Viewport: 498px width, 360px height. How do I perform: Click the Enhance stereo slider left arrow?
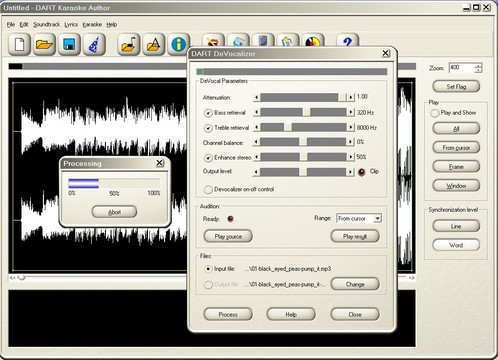pos(256,157)
